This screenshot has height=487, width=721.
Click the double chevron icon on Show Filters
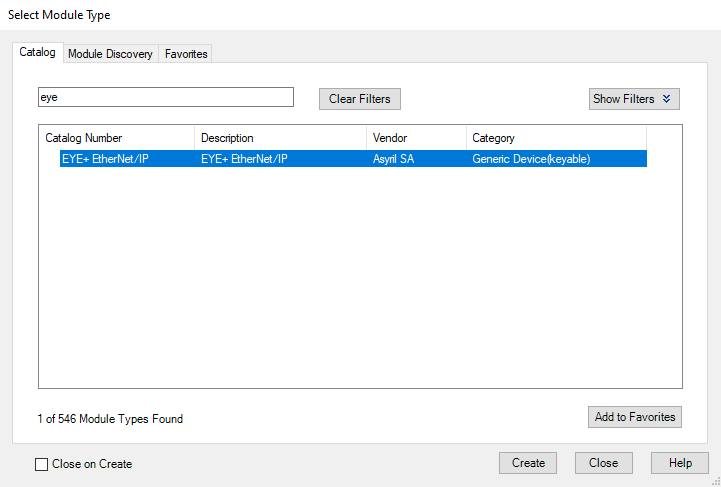click(667, 99)
